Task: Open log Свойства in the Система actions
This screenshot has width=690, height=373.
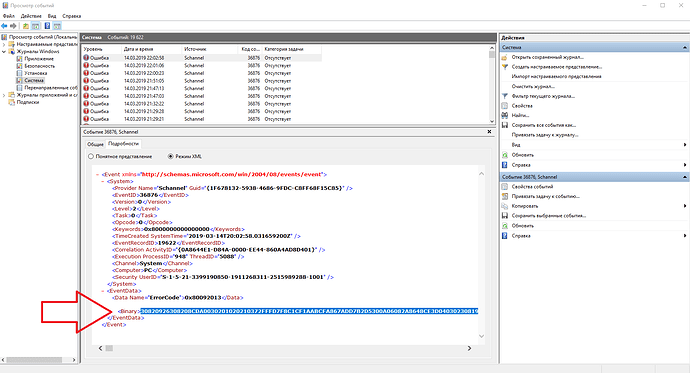Action: click(x=522, y=106)
